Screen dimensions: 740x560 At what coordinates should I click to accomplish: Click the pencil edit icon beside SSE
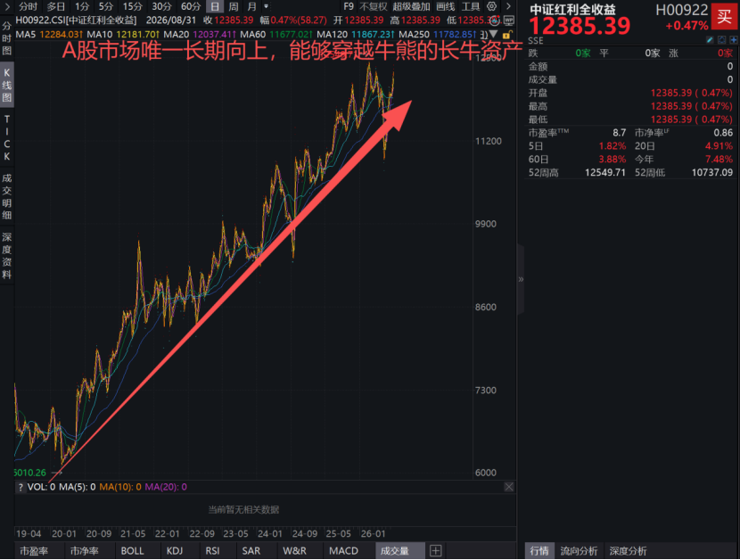(710, 40)
